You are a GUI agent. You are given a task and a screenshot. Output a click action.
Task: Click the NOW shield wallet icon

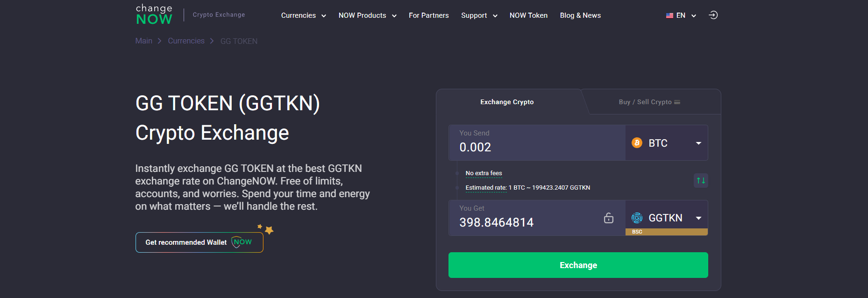[x=242, y=242]
